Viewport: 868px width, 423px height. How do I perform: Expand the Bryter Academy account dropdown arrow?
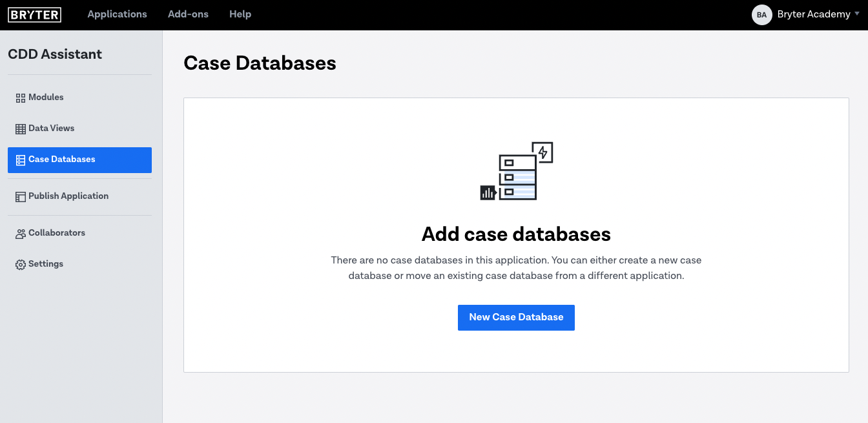pos(857,14)
